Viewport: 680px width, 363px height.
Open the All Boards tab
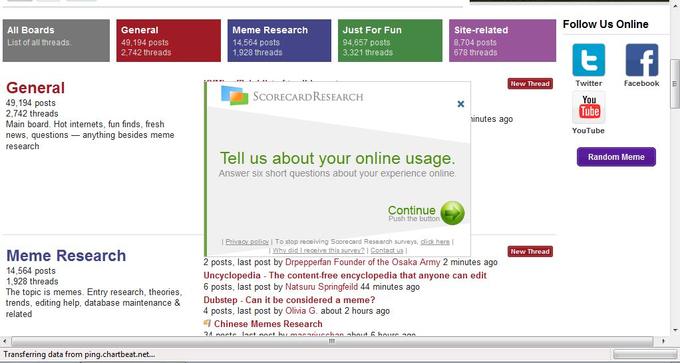56,40
